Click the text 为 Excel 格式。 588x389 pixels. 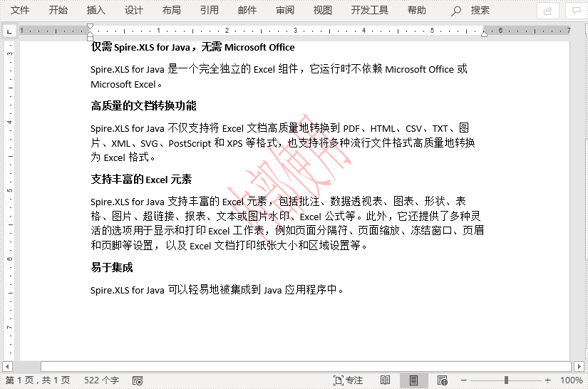click(x=123, y=157)
